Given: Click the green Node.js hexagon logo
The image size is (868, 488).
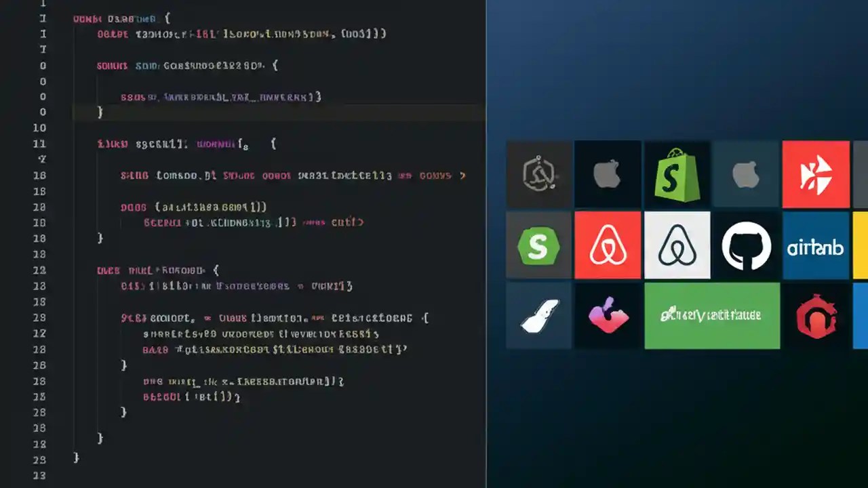Looking at the screenshot, I should pos(539,245).
